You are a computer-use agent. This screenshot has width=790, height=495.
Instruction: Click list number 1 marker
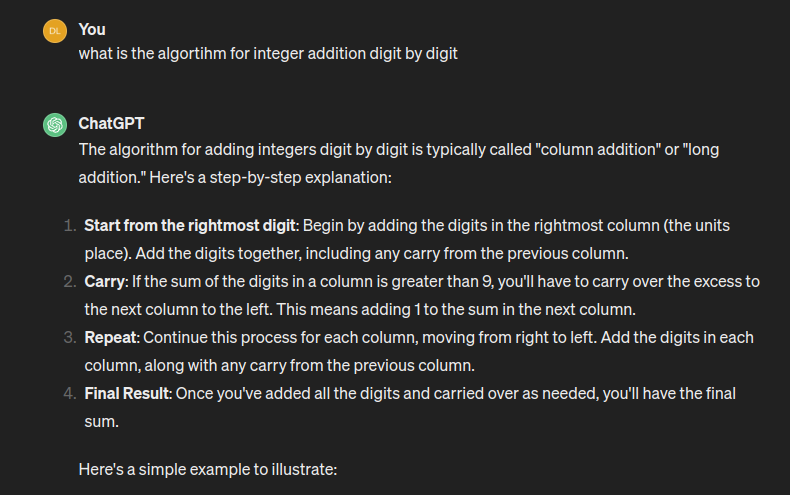click(x=70, y=226)
